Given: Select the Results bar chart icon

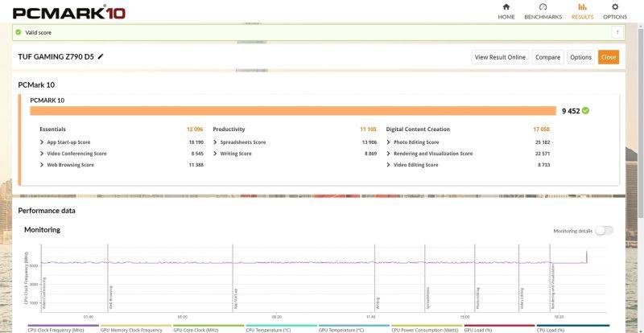Looking at the screenshot, I should [x=582, y=7].
